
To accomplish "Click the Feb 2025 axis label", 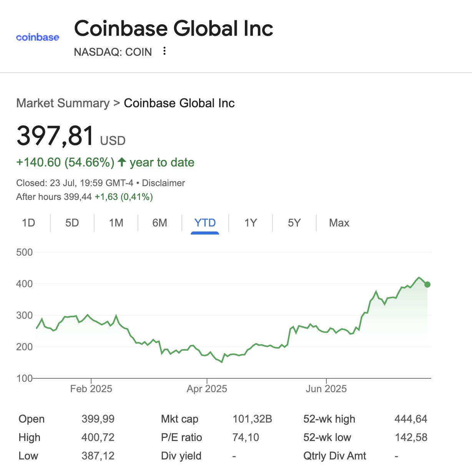I will coord(91,389).
